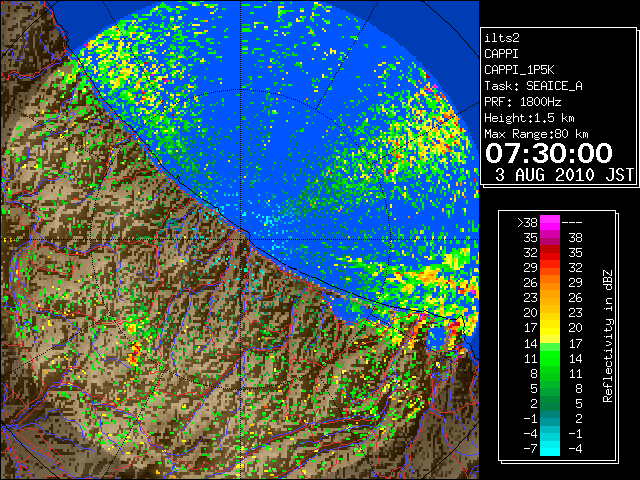Pick the orange 26–29 dBZ color band
640x480 pixels.
click(x=550, y=283)
